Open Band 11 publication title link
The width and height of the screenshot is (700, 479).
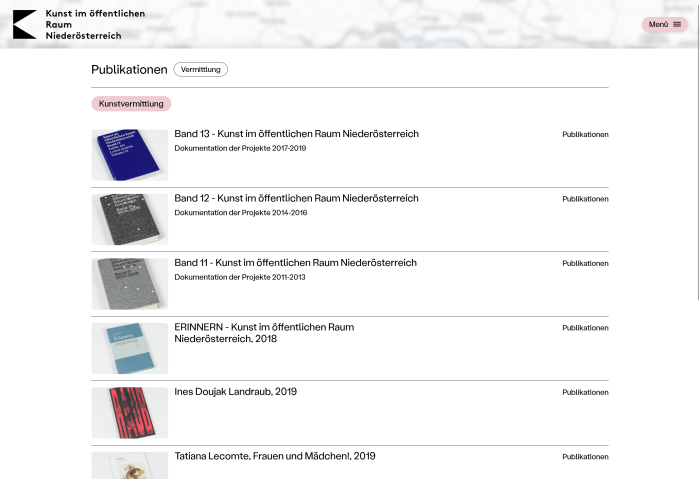click(x=295, y=263)
